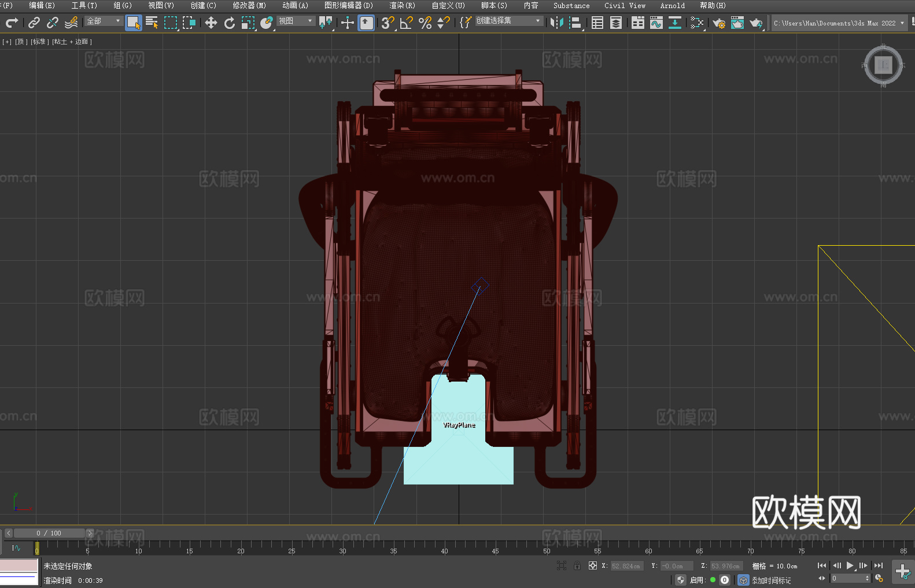The width and height of the screenshot is (915, 588).
Task: Click the ViewCube navigation widget
Action: point(883,65)
